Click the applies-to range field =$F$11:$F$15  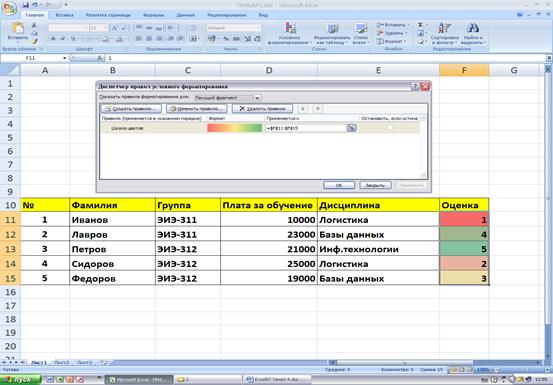click(306, 128)
